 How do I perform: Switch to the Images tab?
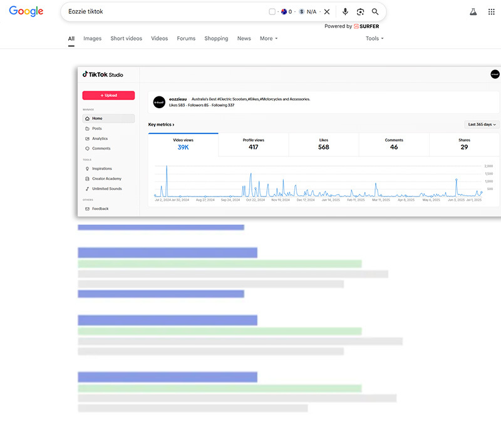pyautogui.click(x=92, y=39)
